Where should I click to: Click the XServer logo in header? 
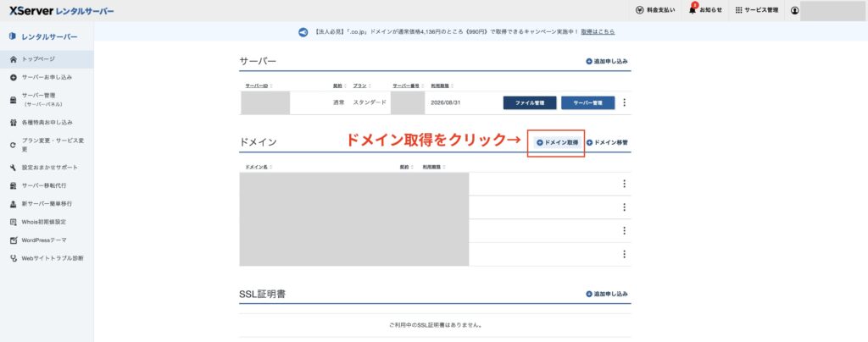click(61, 11)
